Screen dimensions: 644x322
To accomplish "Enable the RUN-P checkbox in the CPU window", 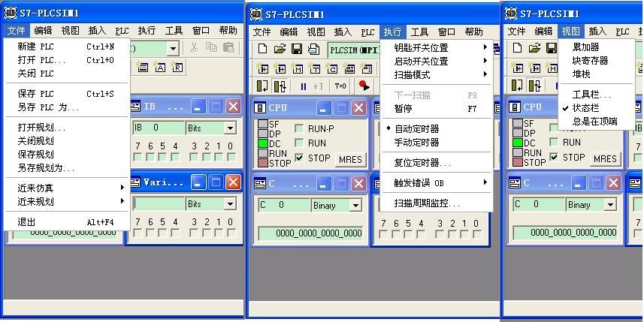I will [x=299, y=128].
